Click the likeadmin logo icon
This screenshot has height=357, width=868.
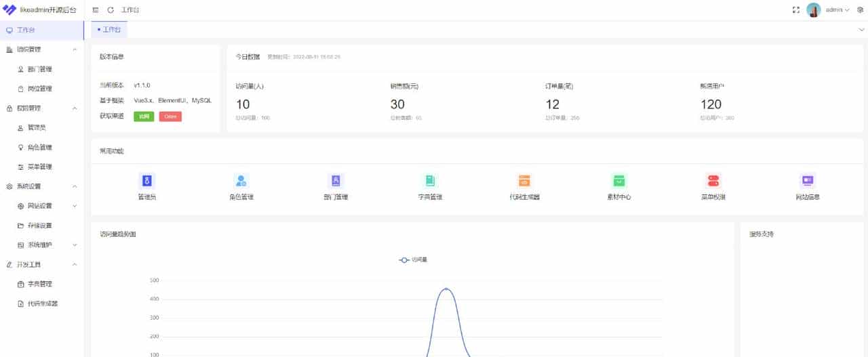tap(9, 10)
